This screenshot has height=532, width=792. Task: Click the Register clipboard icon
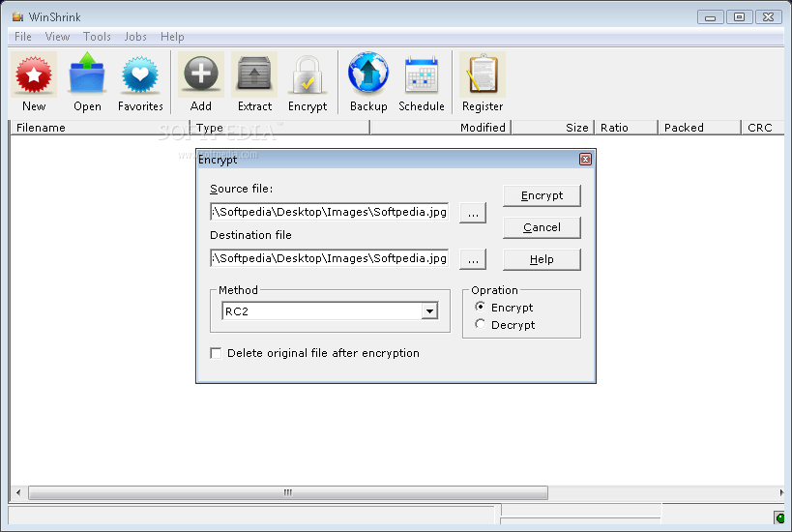(483, 74)
